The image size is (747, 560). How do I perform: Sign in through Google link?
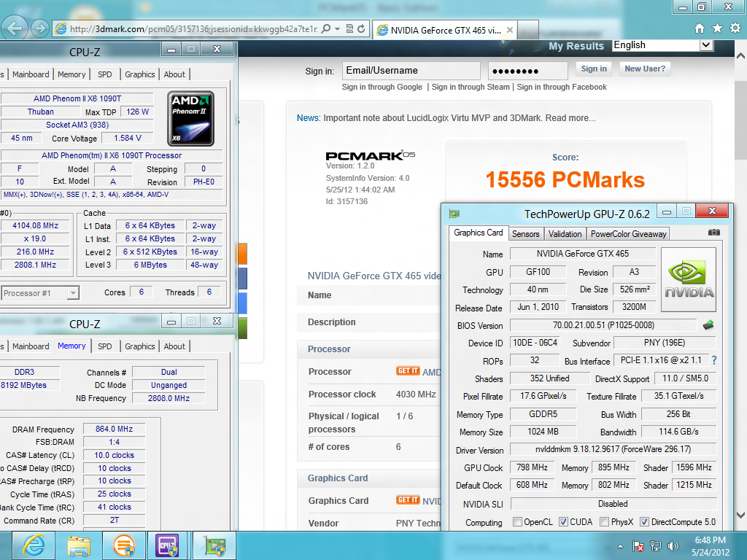pos(382,87)
